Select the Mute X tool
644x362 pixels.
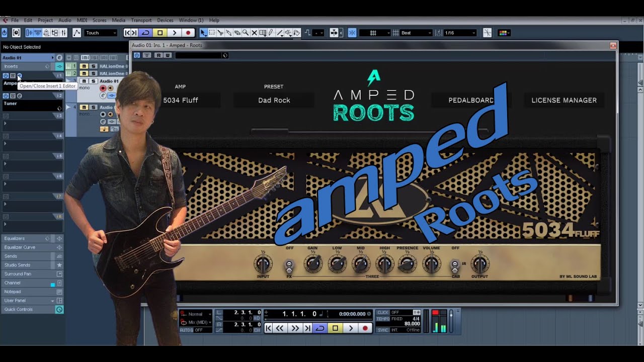coord(254,33)
